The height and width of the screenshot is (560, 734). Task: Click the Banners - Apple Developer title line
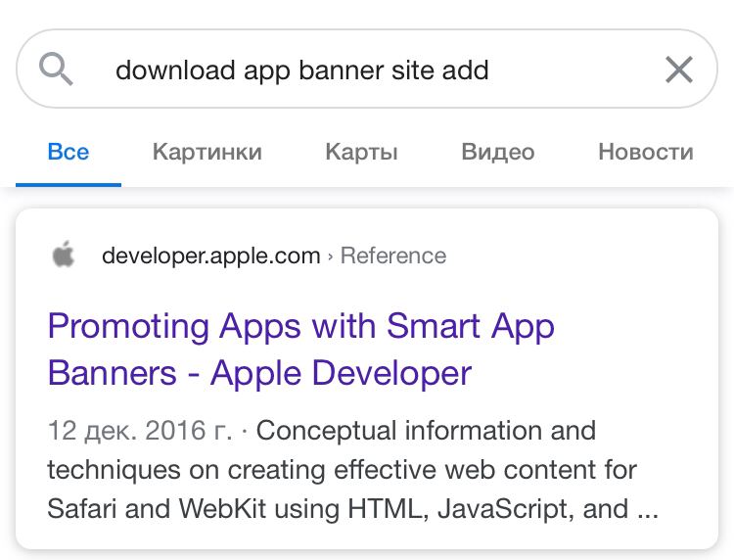pos(259,373)
